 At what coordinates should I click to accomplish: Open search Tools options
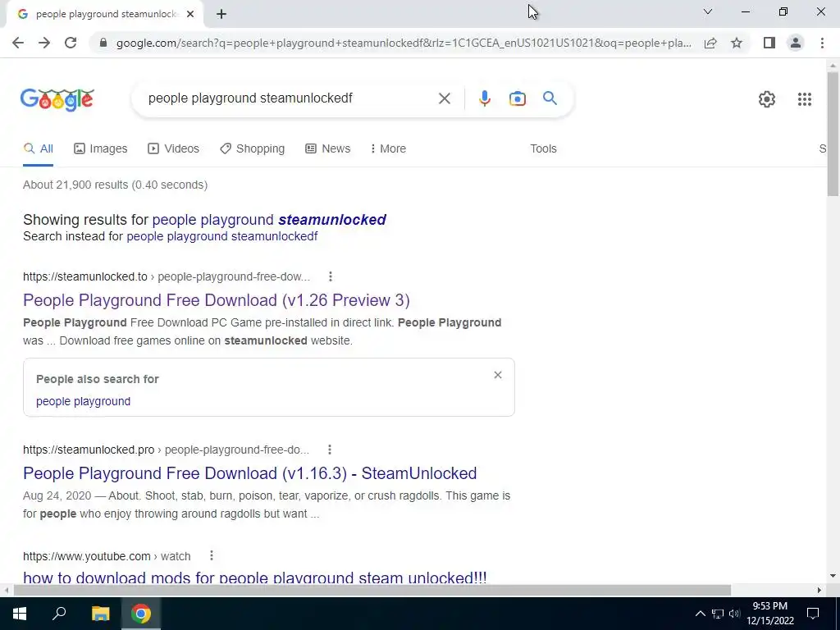point(543,149)
